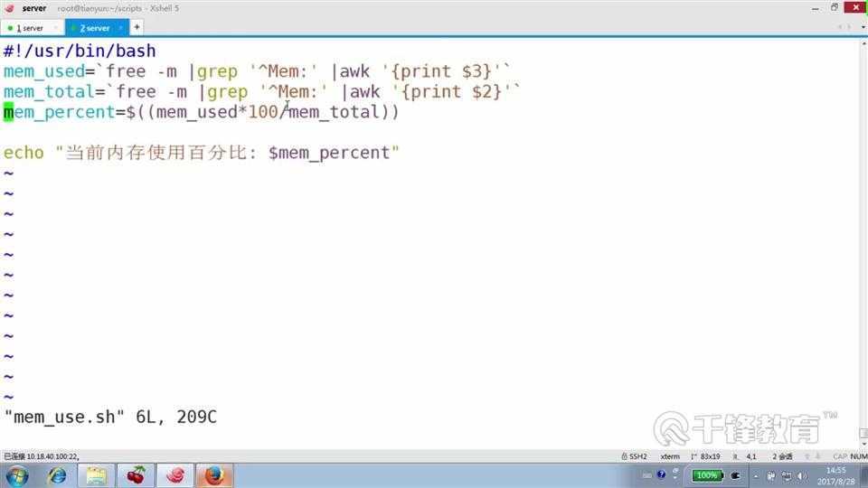Open a new session with the plus tab button
The image size is (868, 488).
(x=137, y=27)
